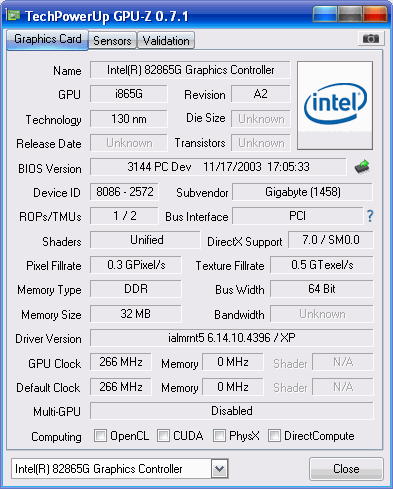
Task: Click the GPU Clock row Memory 0 MHz field
Action: (233, 362)
